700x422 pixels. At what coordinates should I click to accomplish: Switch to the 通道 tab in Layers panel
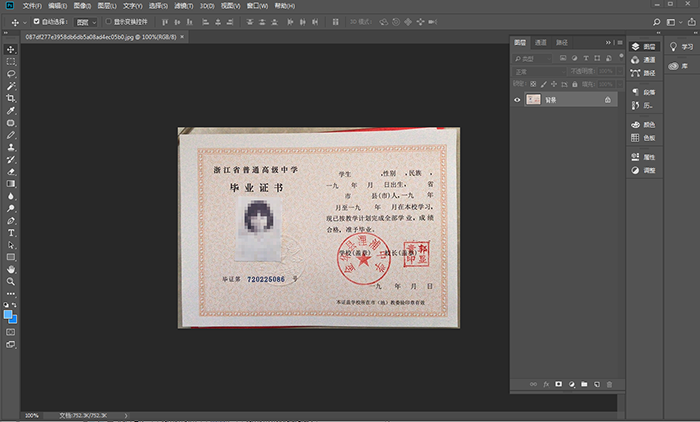[x=541, y=42]
